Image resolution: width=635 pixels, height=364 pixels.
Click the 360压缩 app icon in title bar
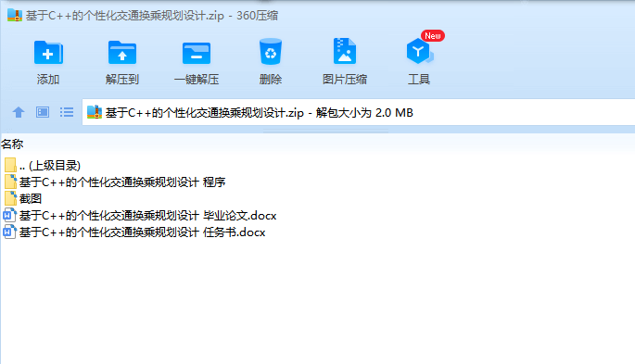click(x=15, y=16)
